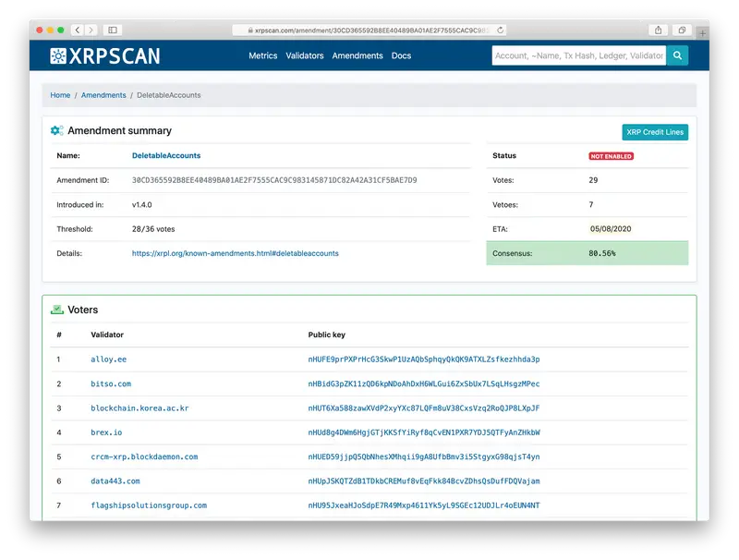The image size is (739, 560).
Task: Click the Consensus 80.56% progress bar
Action: 587,252
